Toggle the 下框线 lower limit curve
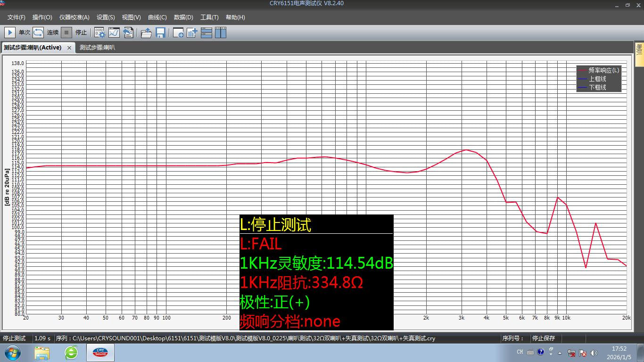The width and height of the screenshot is (644, 362). pos(599,87)
